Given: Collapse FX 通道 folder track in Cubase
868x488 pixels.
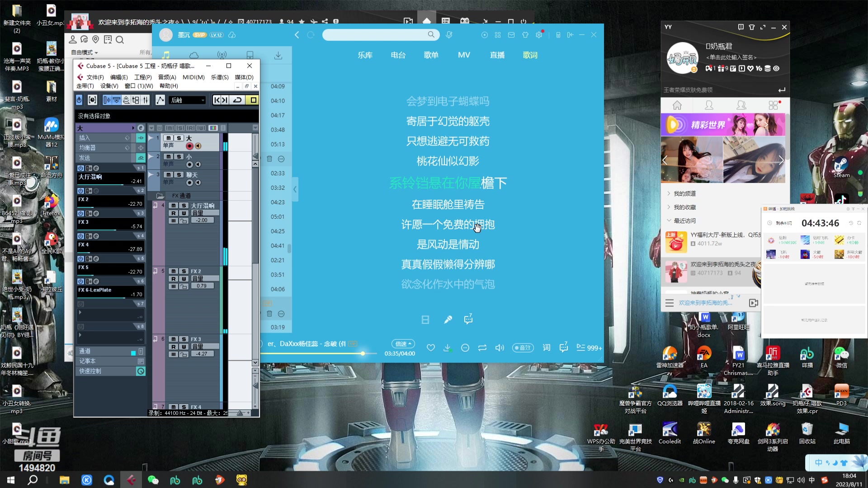Looking at the screenshot, I should coord(160,196).
